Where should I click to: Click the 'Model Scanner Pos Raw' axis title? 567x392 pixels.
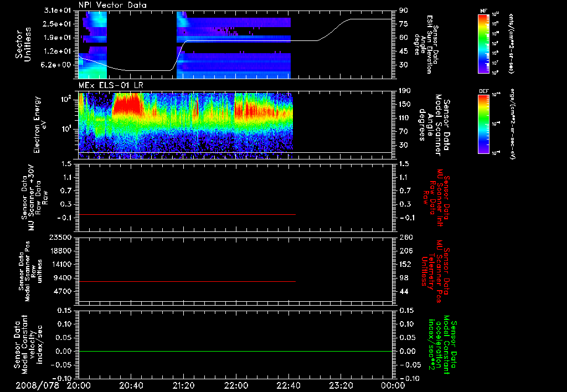coord(30,271)
